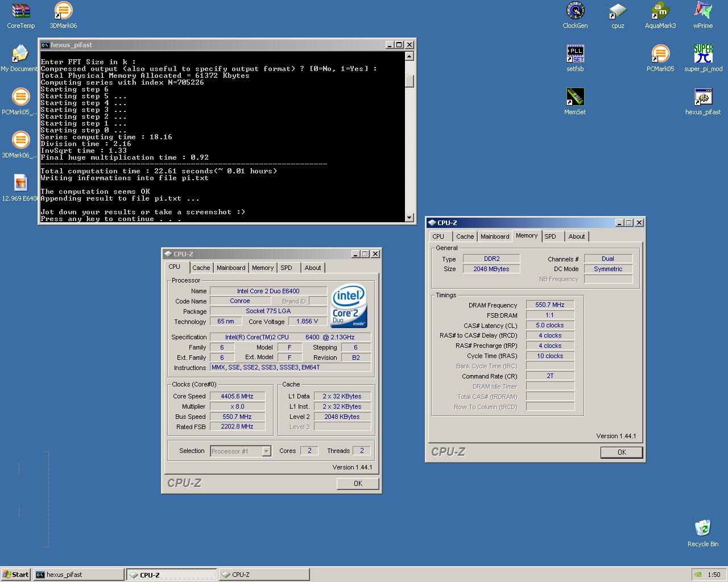The image size is (728, 582).
Task: Click the Channels # Dual value
Action: click(608, 259)
